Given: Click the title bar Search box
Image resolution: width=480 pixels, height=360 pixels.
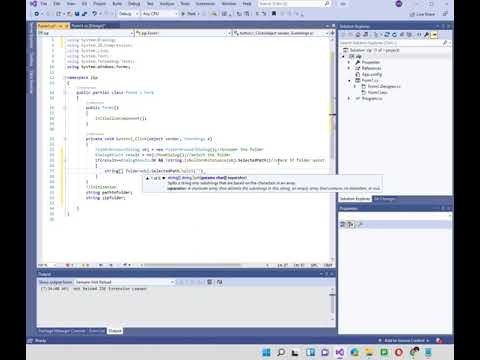Looking at the screenshot, I should 294,4.
